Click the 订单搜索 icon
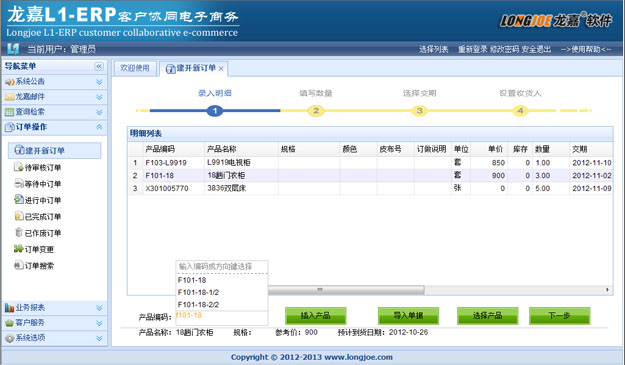Image resolution: width=625 pixels, height=365 pixels. [18, 265]
